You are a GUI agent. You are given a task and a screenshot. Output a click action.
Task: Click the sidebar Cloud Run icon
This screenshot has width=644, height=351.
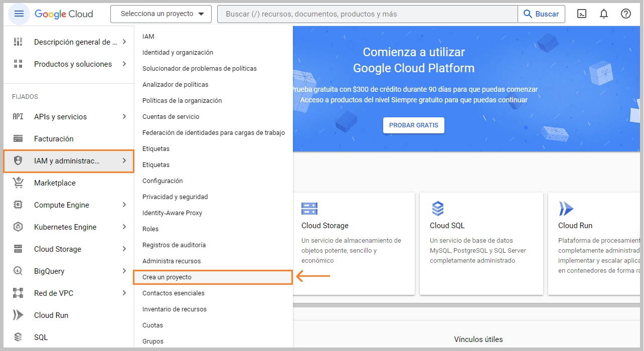[18, 315]
